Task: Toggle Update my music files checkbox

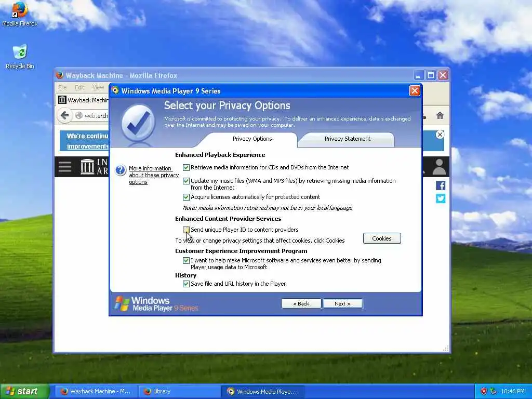Action: pos(186,181)
